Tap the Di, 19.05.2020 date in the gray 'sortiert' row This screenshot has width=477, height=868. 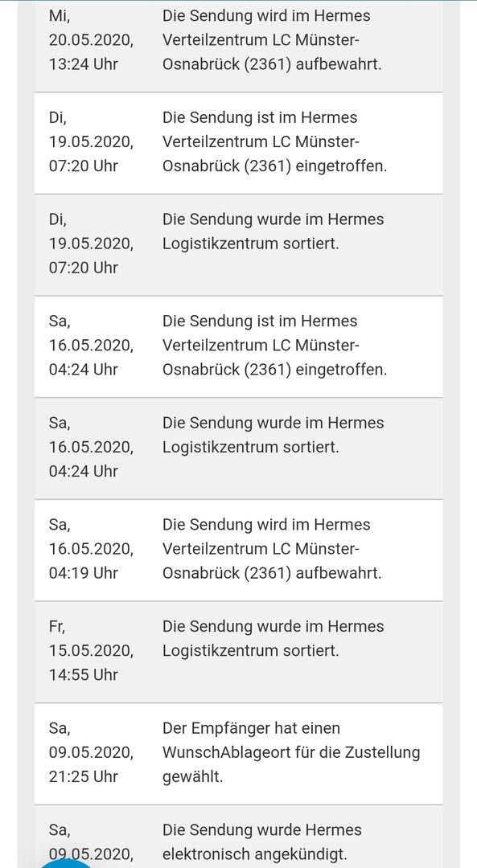[91, 244]
